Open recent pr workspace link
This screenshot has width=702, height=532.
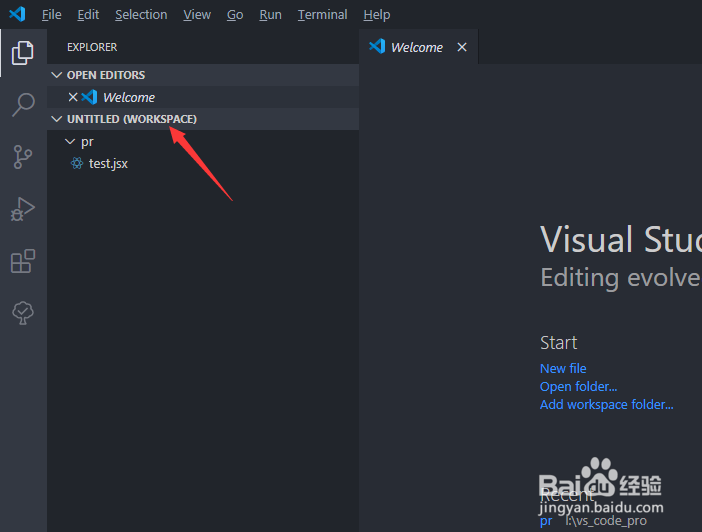pyautogui.click(x=546, y=522)
